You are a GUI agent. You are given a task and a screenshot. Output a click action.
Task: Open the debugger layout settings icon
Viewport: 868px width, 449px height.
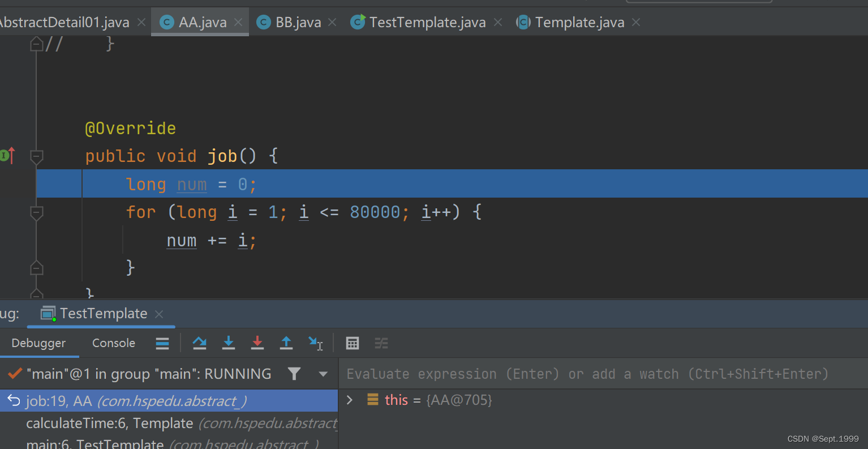tap(162, 343)
